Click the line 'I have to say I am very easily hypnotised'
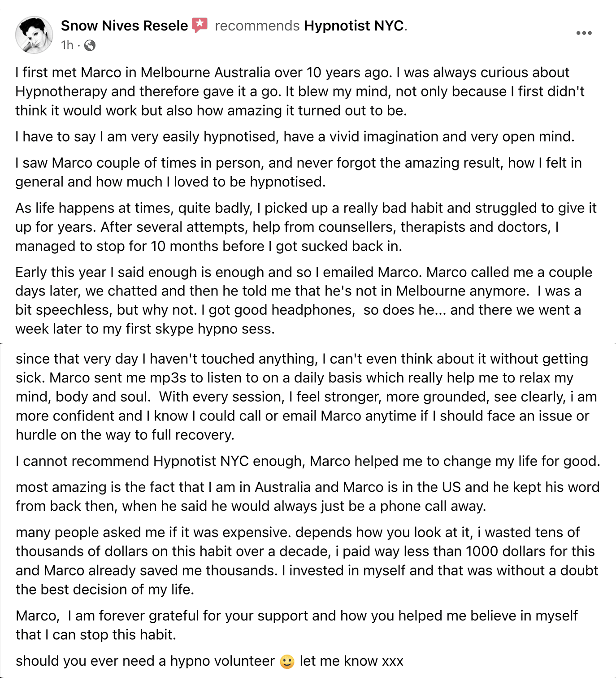Viewport: 616px width, 681px height. [x=295, y=137]
